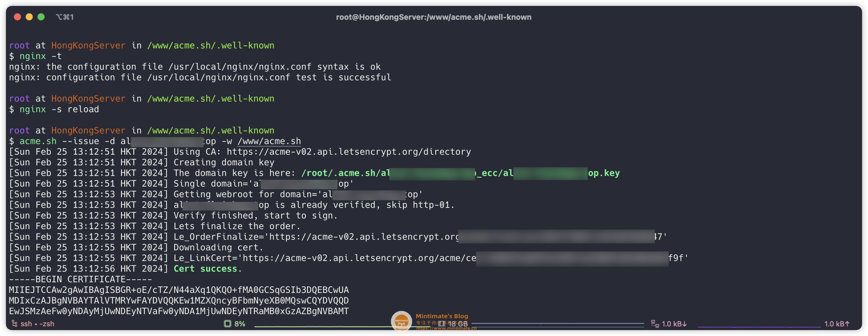Click 'test is successful' nginx output line
Image resolution: width=868 pixels, height=336 pixels.
200,77
